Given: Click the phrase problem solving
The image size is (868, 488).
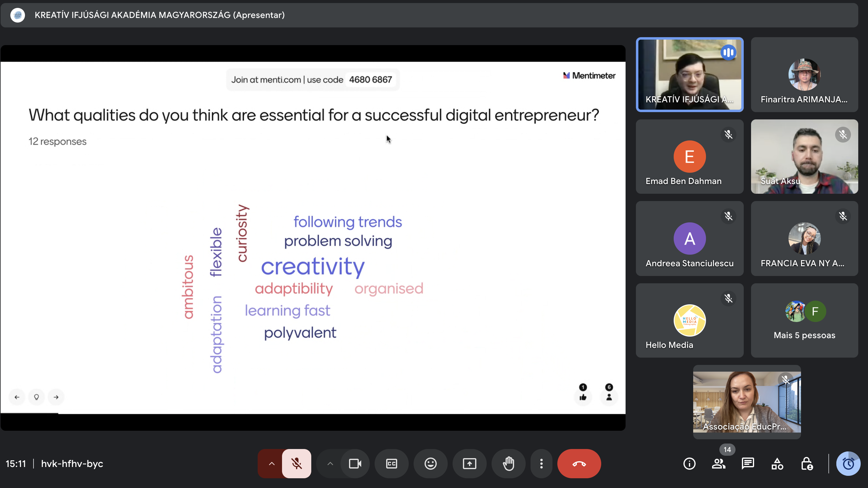Looking at the screenshot, I should coord(338,241).
